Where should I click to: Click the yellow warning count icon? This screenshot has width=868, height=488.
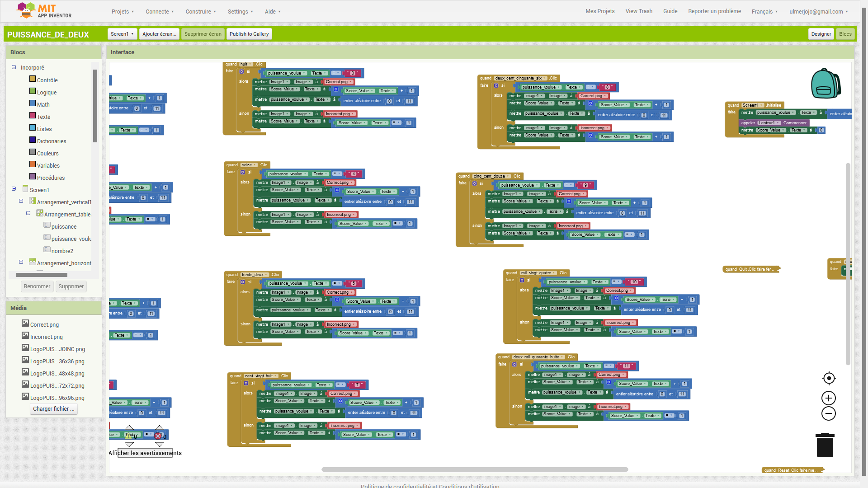(x=128, y=436)
